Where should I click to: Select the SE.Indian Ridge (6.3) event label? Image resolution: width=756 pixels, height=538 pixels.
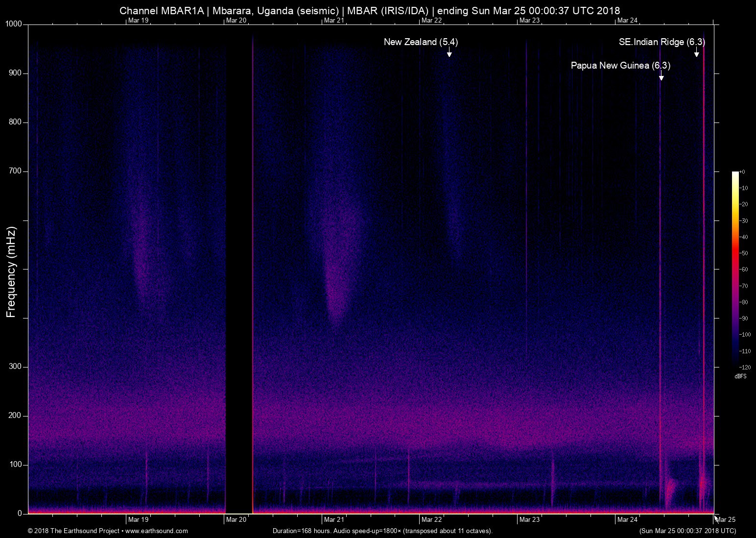tap(661, 42)
